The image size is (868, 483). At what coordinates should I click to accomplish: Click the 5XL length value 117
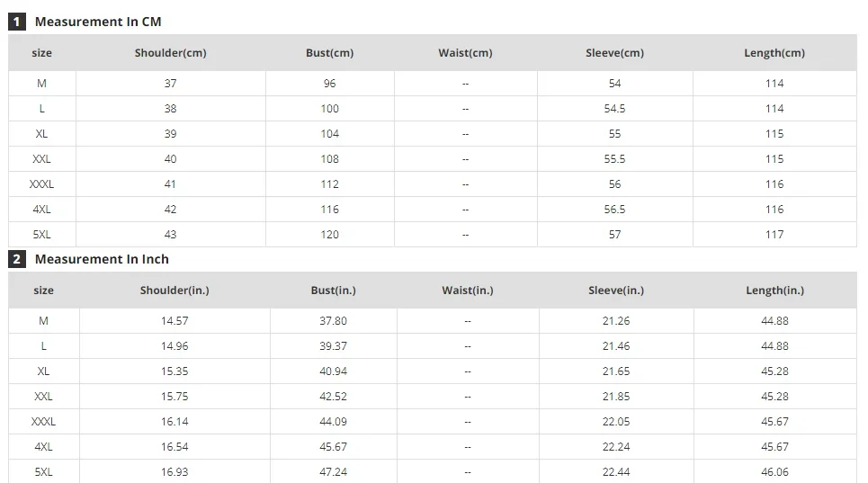[774, 235]
